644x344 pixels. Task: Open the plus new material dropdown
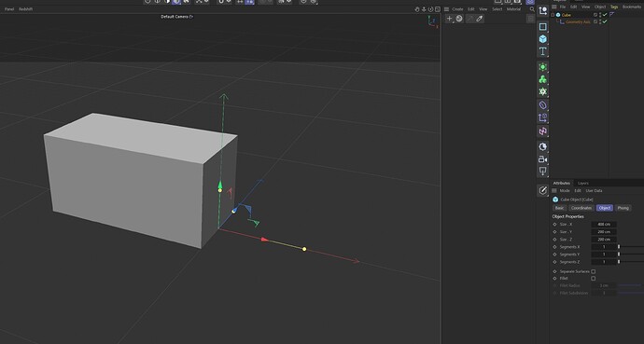pos(449,19)
